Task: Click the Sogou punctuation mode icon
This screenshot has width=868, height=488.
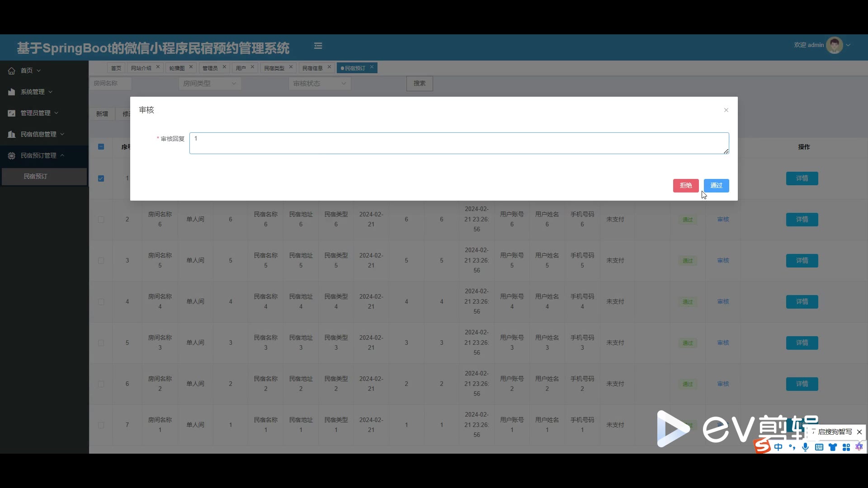Action: click(x=792, y=447)
